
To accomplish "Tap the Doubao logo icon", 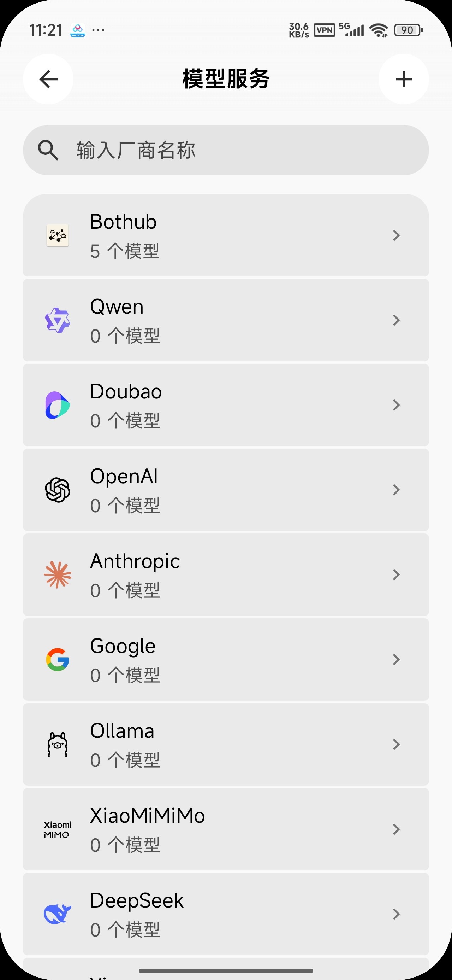I will click(x=58, y=405).
